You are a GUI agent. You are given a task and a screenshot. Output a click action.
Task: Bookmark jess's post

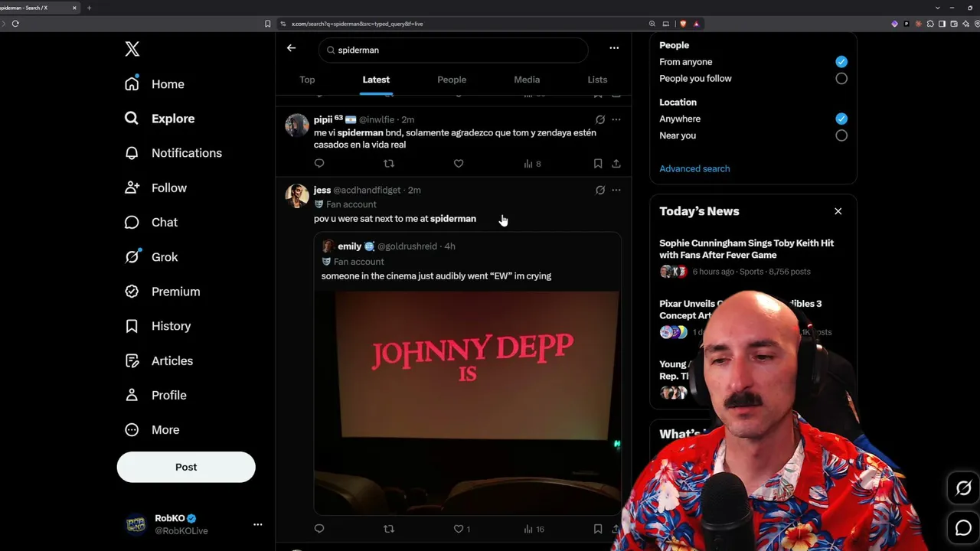click(598, 529)
